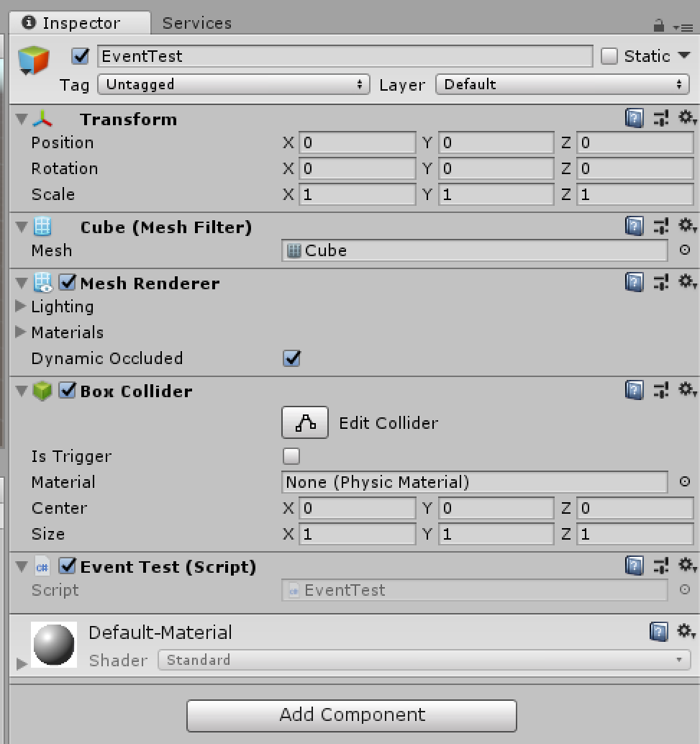The image size is (700, 744).
Task: Click the Edit Collider button
Action: 304,422
